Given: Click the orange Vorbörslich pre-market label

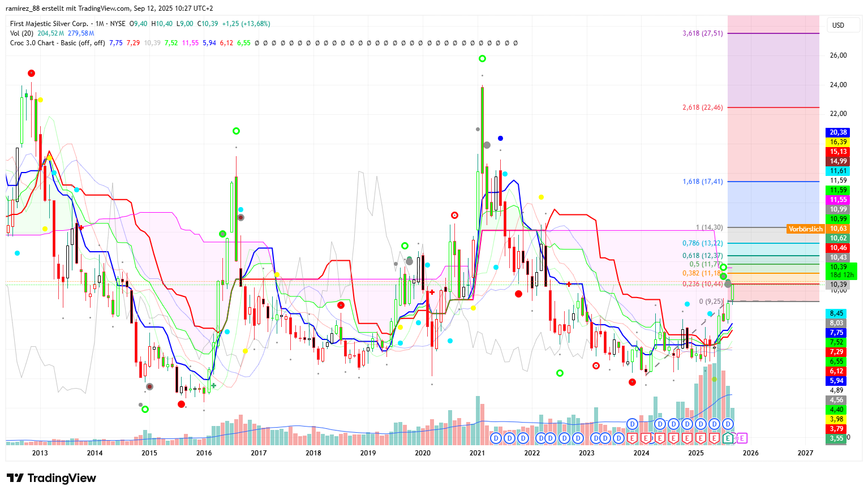Looking at the screenshot, I should click(x=805, y=229).
